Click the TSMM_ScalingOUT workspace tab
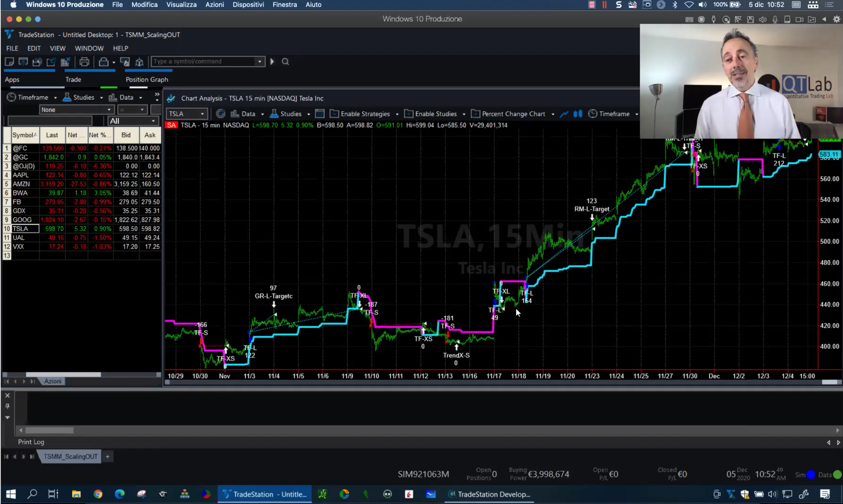843x504 pixels. tap(70, 456)
